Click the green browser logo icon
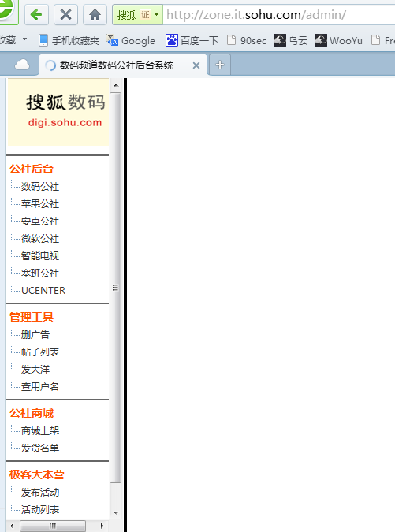Screen dimensions: 395x532 [7, 9]
